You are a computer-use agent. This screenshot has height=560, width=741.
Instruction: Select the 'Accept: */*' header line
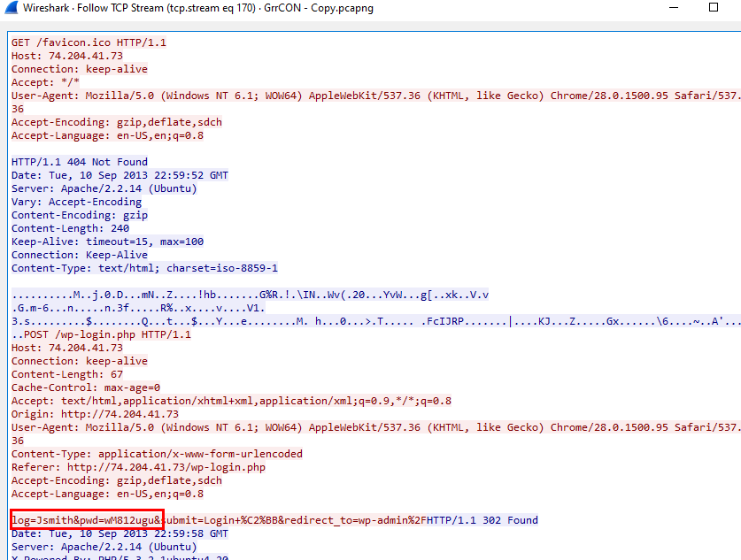tap(45, 82)
